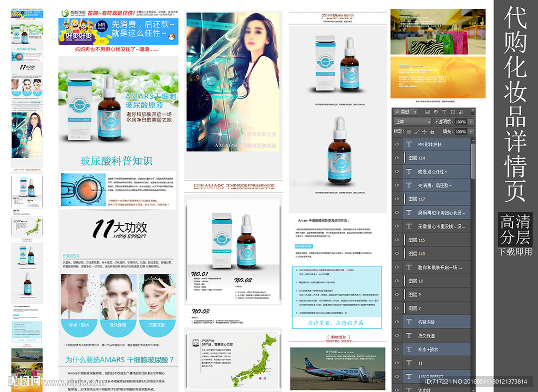Open the 类型 filter kind dropdown
The height and width of the screenshot is (392, 538).
406,112
